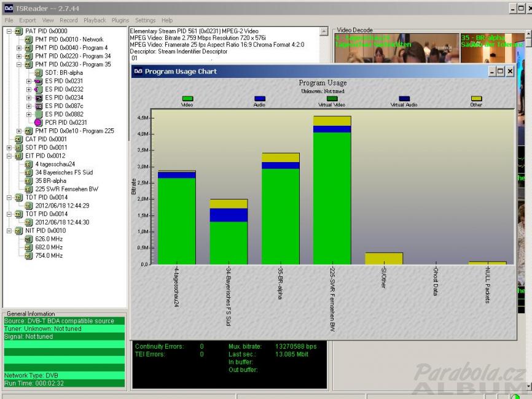Select the ES PID 0x087c data icon
Image resolution: width=532 pixels, height=399 pixels.
(38, 106)
